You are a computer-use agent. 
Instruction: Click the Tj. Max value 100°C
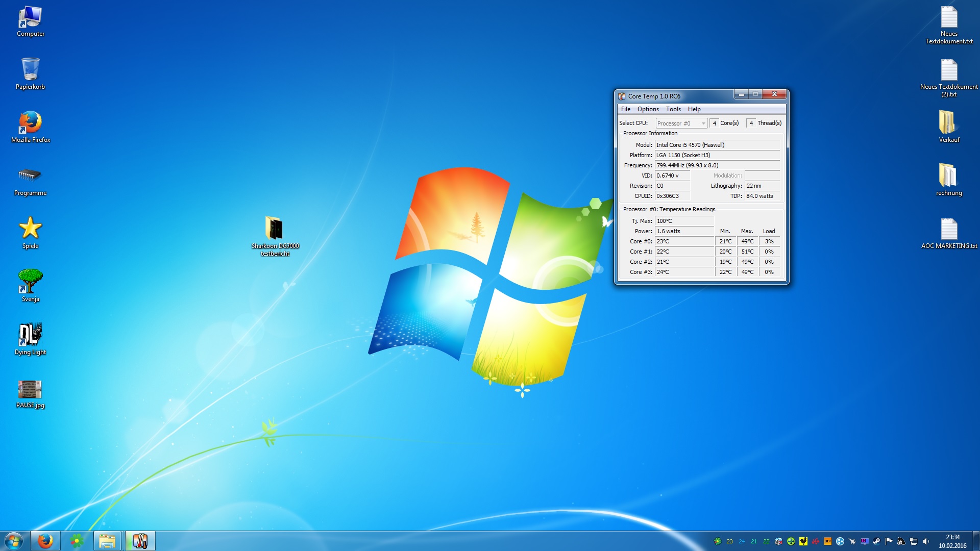coord(684,221)
